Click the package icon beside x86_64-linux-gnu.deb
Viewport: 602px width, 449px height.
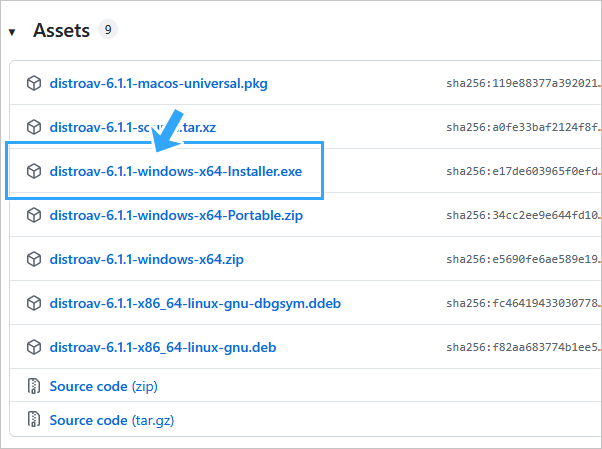click(34, 347)
